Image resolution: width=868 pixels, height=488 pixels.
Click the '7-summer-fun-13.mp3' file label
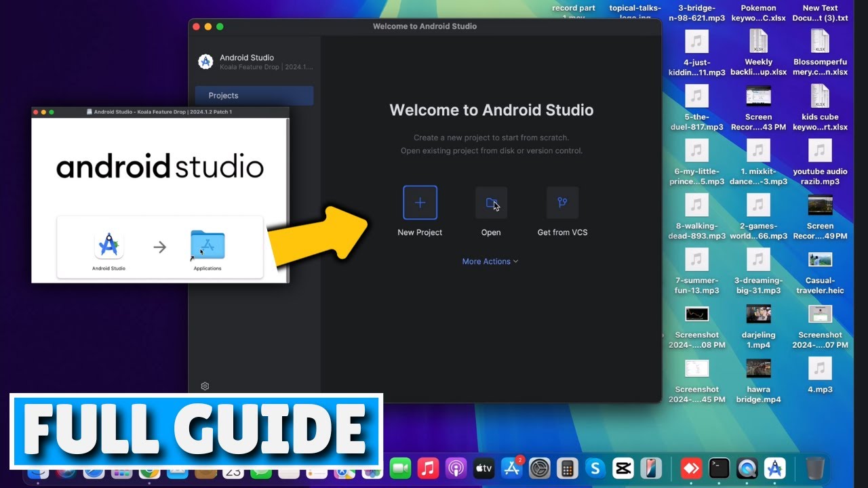tap(696, 285)
